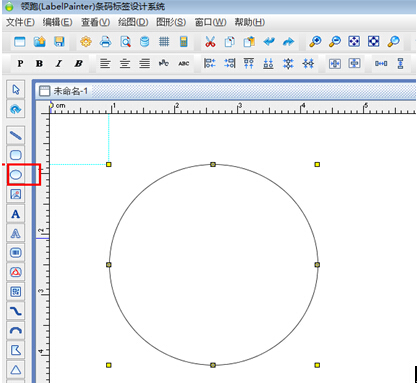Create a new label document
The width and height of the screenshot is (417, 383).
pos(20,42)
